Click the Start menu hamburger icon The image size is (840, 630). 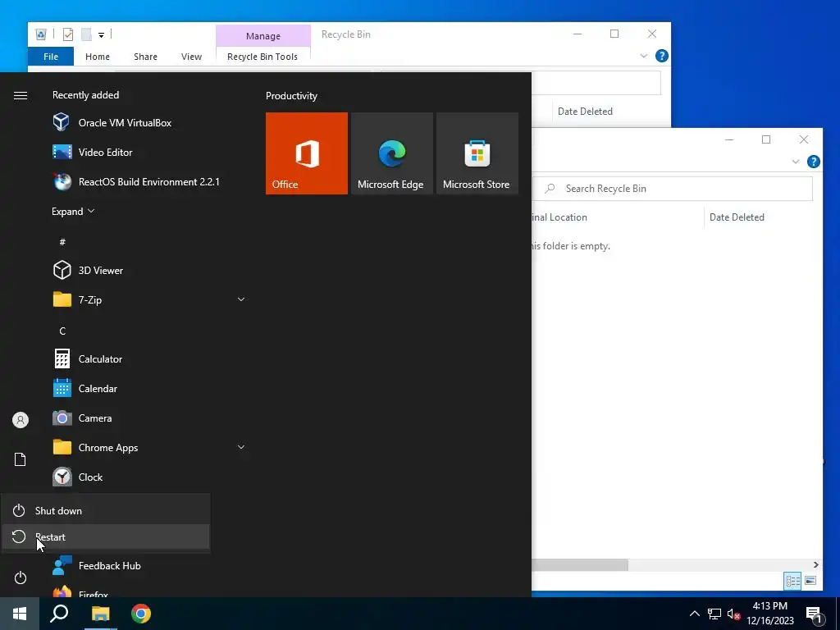(x=21, y=95)
